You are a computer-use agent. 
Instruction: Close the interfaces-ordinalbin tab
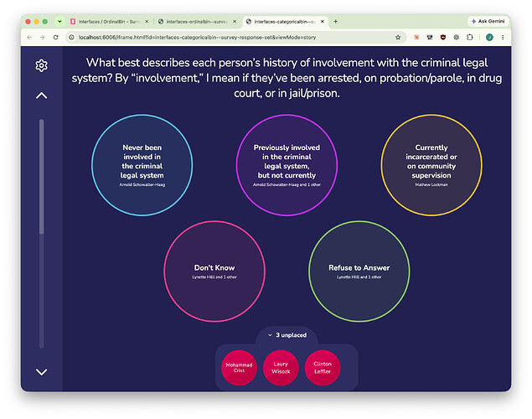coord(235,22)
